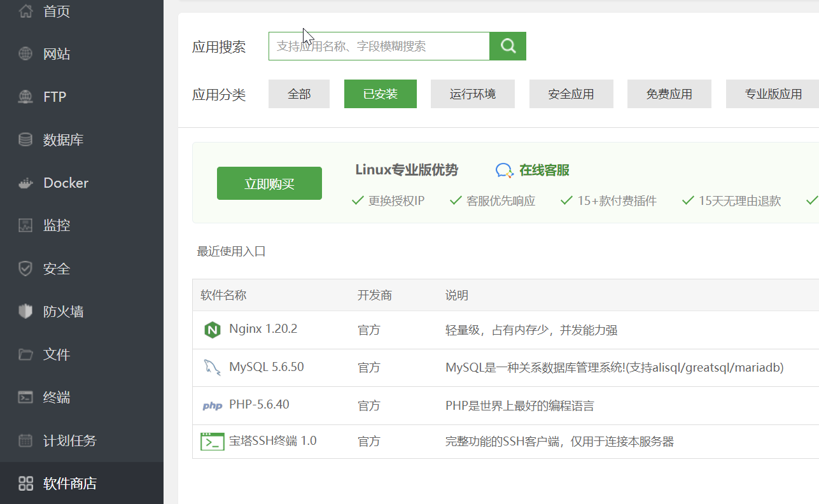Click the 15天无理由退款 benefit text
This screenshot has height=504, width=819.
(x=739, y=201)
